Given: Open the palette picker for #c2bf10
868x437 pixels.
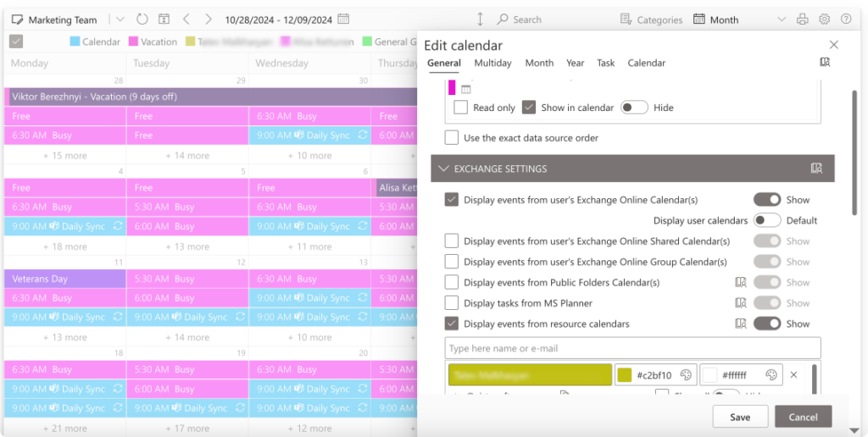Looking at the screenshot, I should tap(686, 375).
